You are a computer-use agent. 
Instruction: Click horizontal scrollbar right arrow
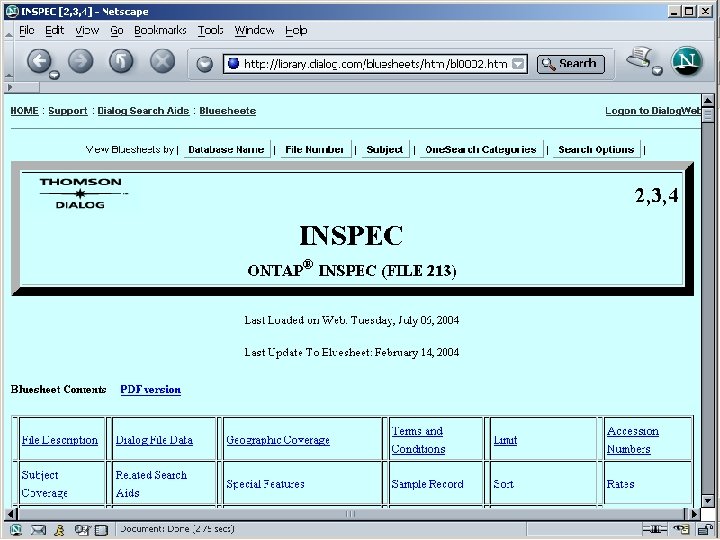694,513
